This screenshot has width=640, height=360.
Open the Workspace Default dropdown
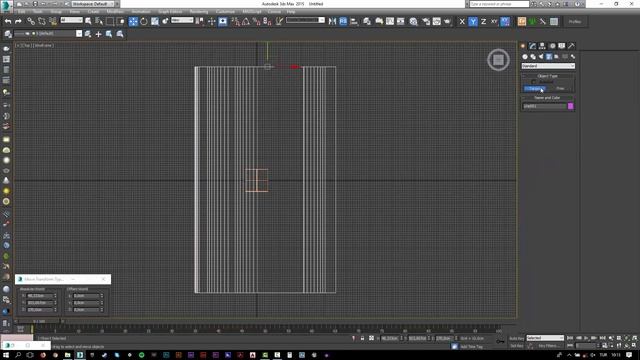pyautogui.click(x=93, y=4)
